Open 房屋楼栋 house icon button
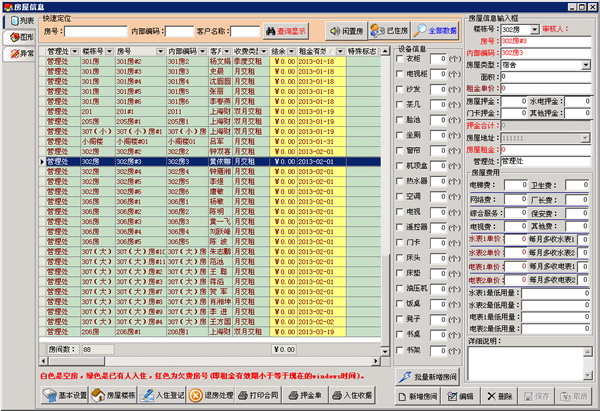This screenshot has width=600, height=411. tap(113, 395)
